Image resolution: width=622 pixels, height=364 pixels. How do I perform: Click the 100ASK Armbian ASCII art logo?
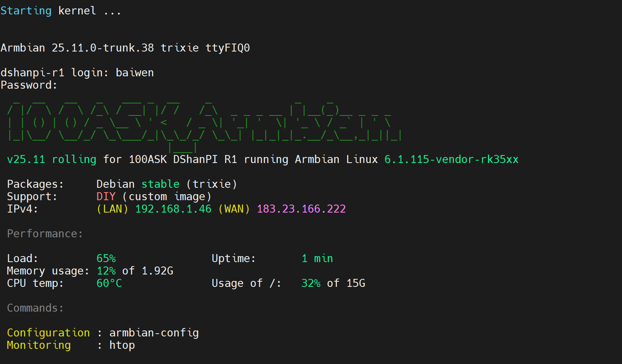pos(204,122)
